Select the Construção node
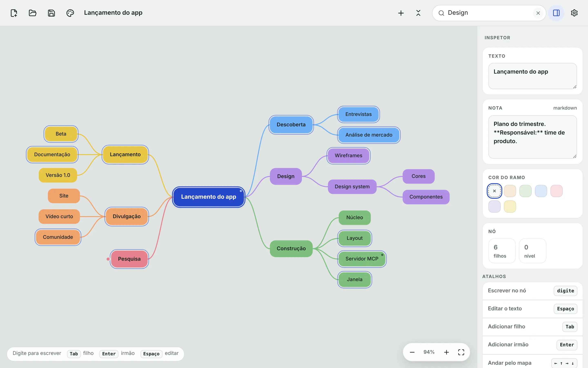The image size is (588, 368). [x=291, y=248]
